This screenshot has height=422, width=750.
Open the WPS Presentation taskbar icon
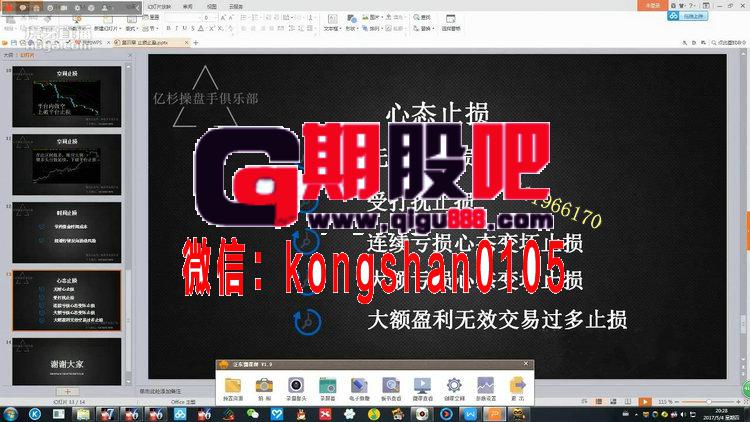point(494,414)
